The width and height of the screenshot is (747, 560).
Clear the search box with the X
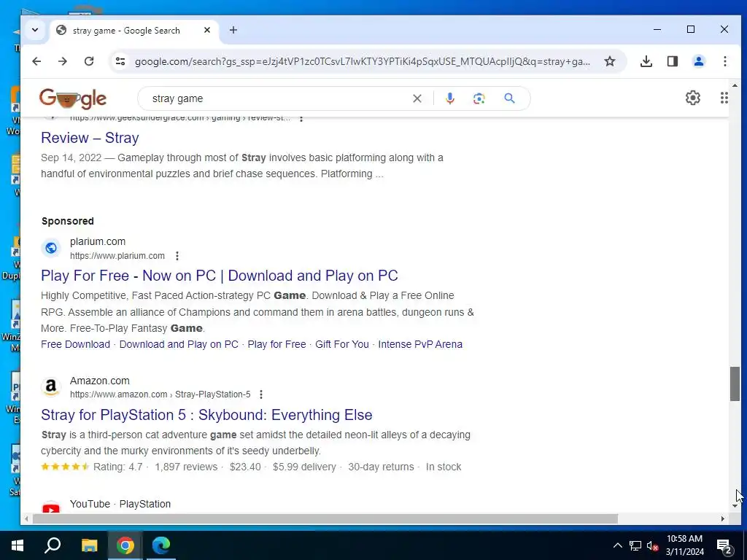pos(417,98)
